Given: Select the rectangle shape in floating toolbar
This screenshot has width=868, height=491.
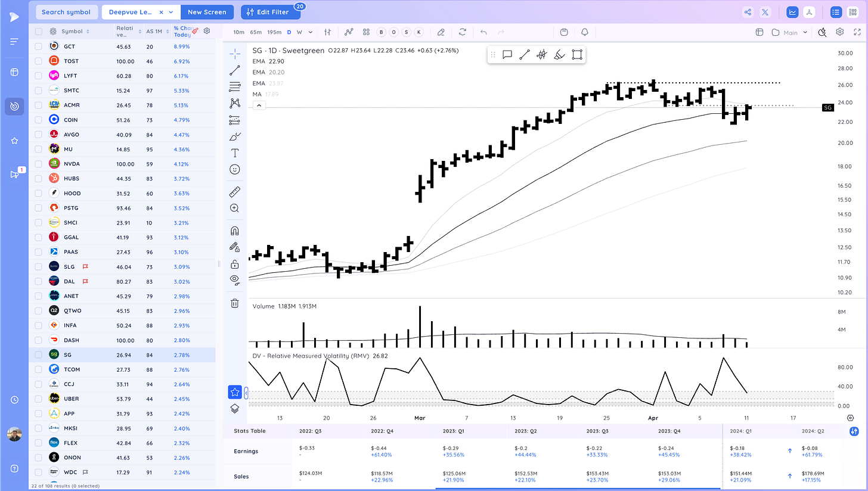Looking at the screenshot, I should click(x=576, y=55).
